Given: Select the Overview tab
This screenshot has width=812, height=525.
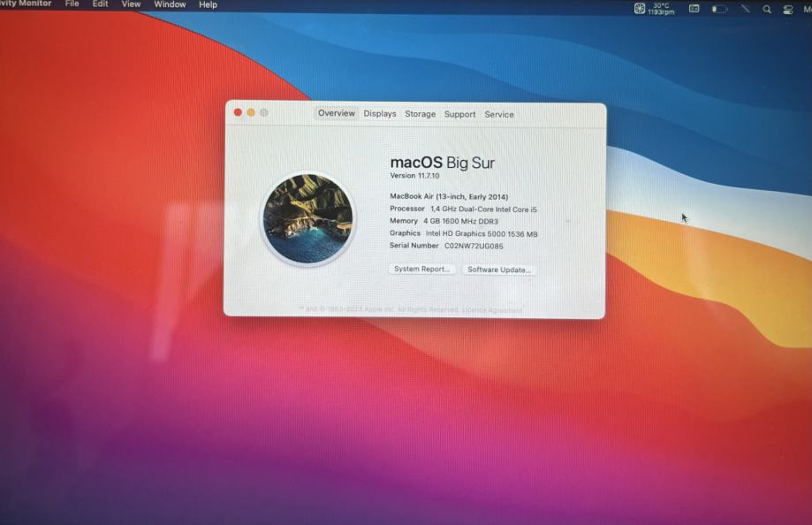Looking at the screenshot, I should tap(336, 113).
